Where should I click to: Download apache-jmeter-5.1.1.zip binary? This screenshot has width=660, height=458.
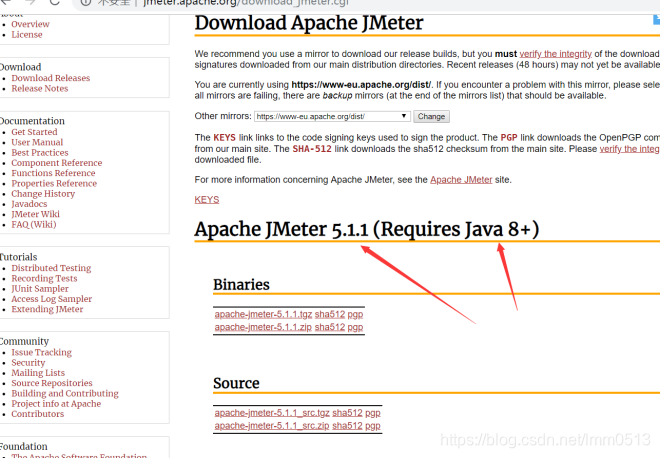[x=263, y=327]
